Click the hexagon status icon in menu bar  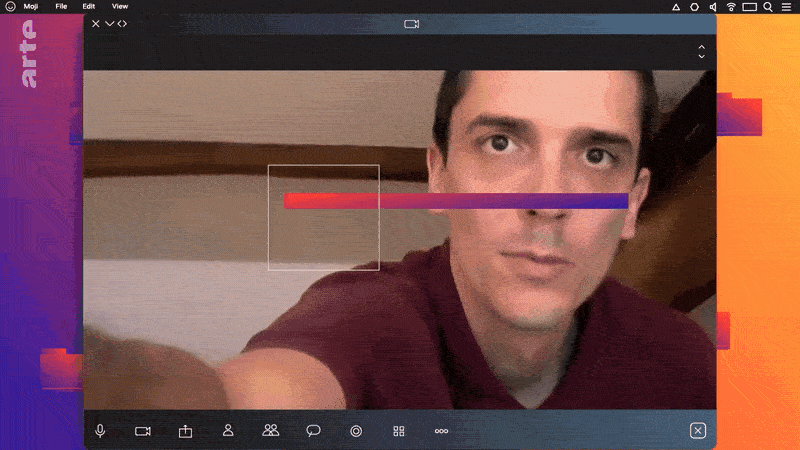(x=694, y=7)
